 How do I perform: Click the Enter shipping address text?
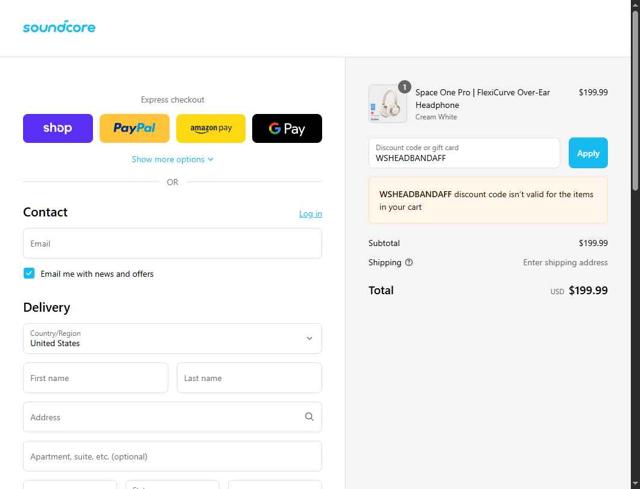[565, 262]
